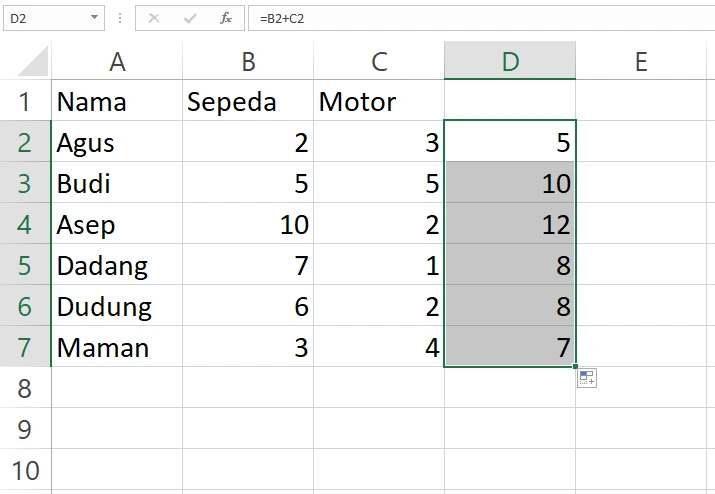The image size is (715, 494).
Task: Click the formula bar options dots handle
Action: (120, 18)
